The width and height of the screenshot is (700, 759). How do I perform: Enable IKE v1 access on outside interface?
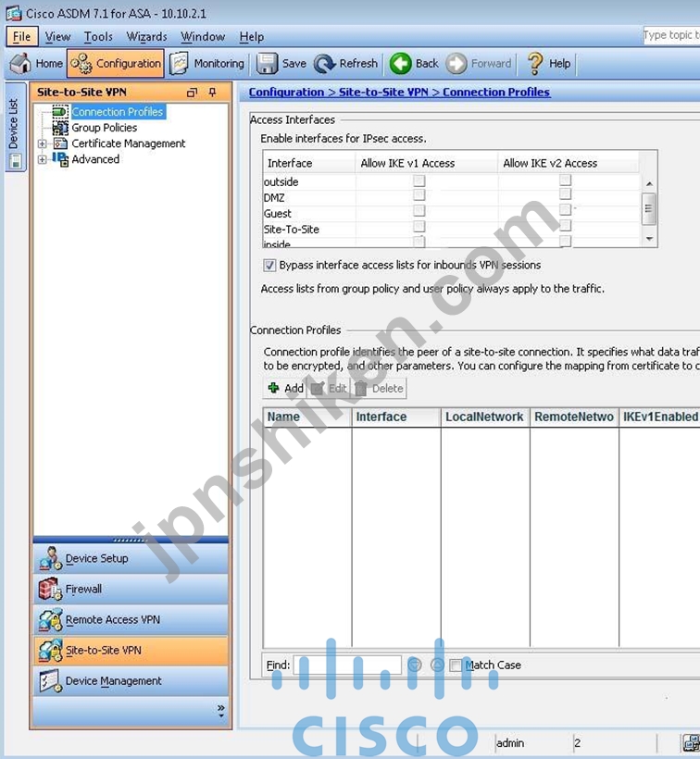[x=419, y=180]
